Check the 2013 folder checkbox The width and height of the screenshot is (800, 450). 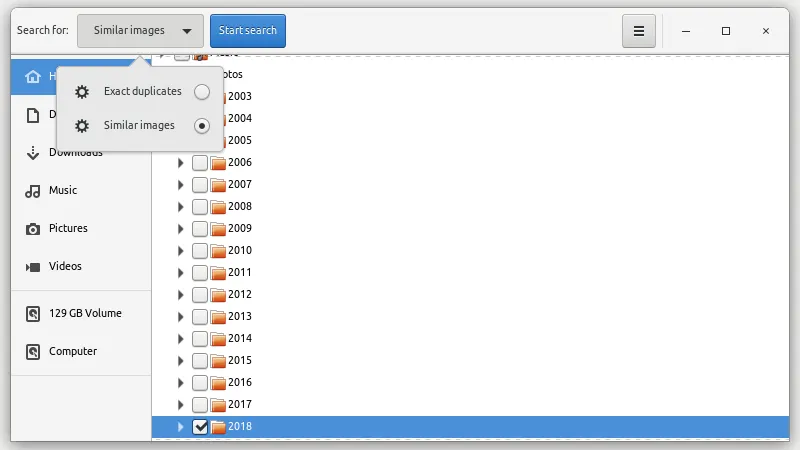coord(200,317)
